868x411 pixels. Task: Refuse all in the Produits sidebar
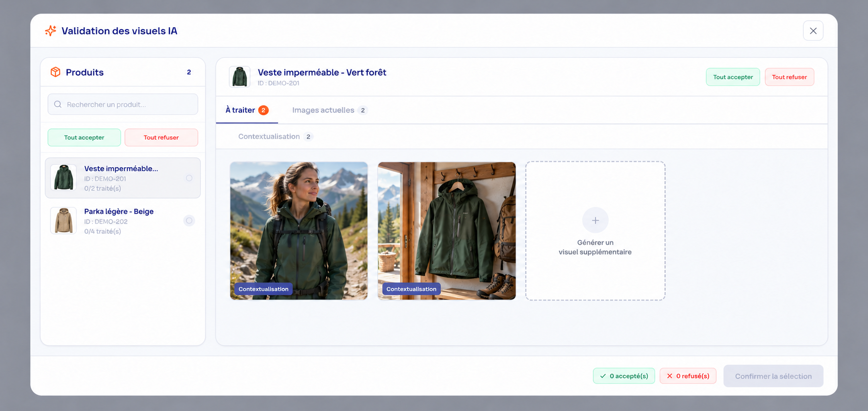coord(161,138)
